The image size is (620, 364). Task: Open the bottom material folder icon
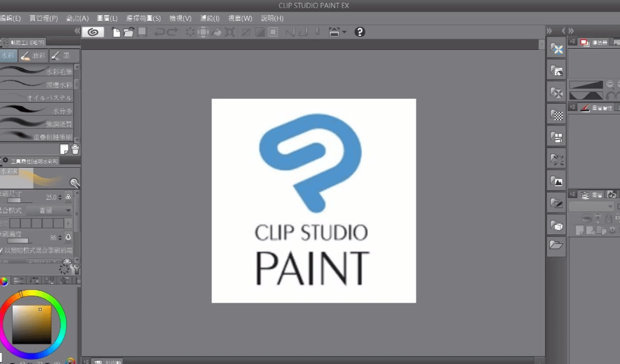[556, 245]
